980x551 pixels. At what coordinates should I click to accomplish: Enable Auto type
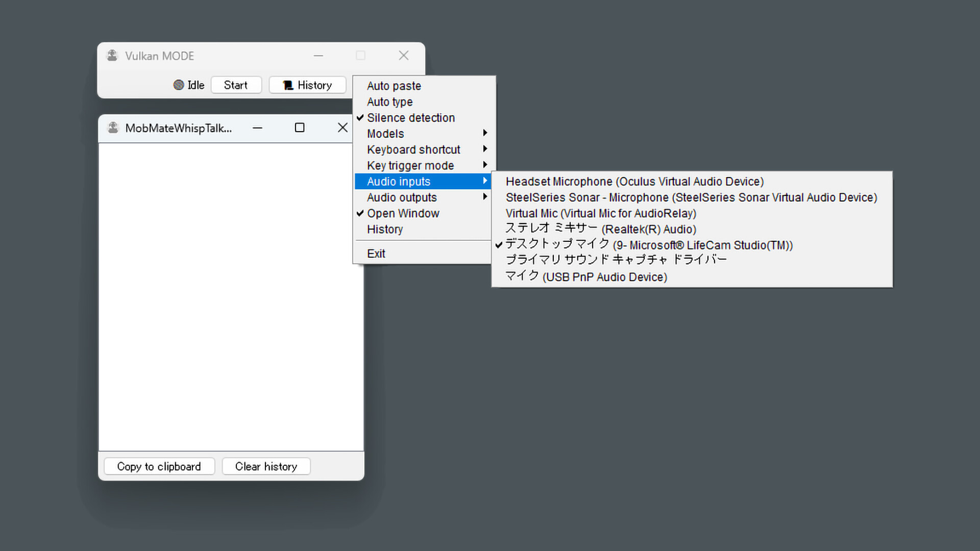click(x=389, y=102)
